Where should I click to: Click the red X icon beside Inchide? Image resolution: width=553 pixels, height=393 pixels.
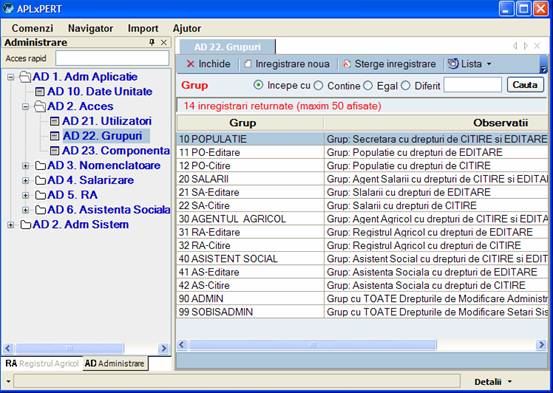[x=190, y=64]
